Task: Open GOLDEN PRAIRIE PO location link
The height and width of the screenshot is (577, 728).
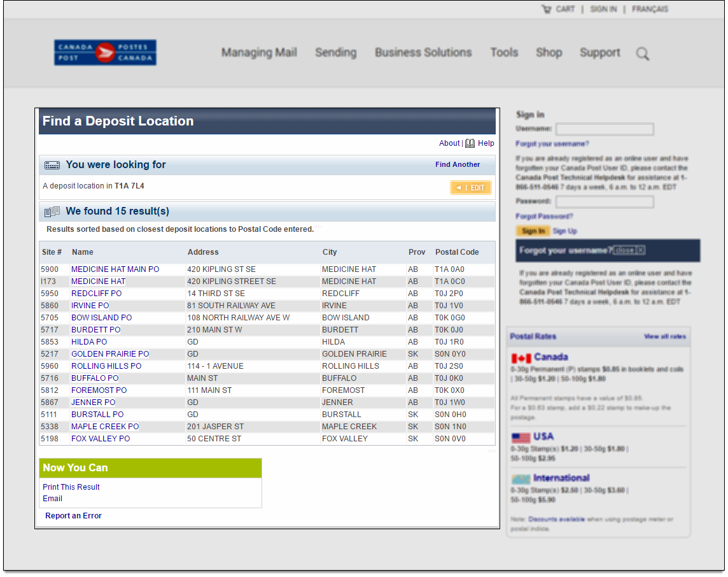Action: coord(110,354)
